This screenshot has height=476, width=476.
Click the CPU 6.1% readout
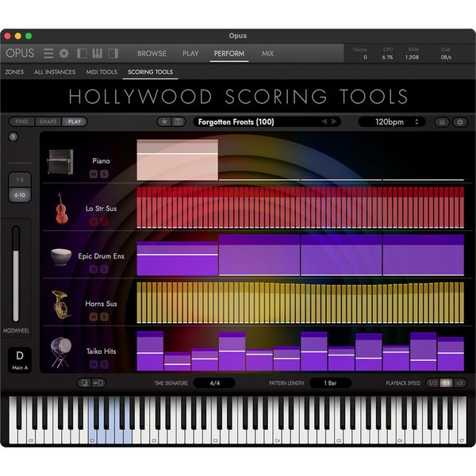click(x=387, y=53)
